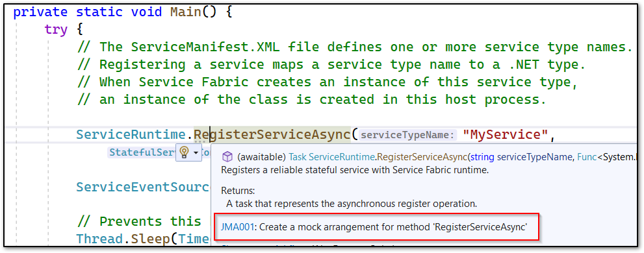Select the 'Create a mock arrangement' suggestion text
The image size is (644, 253).
tap(391, 227)
